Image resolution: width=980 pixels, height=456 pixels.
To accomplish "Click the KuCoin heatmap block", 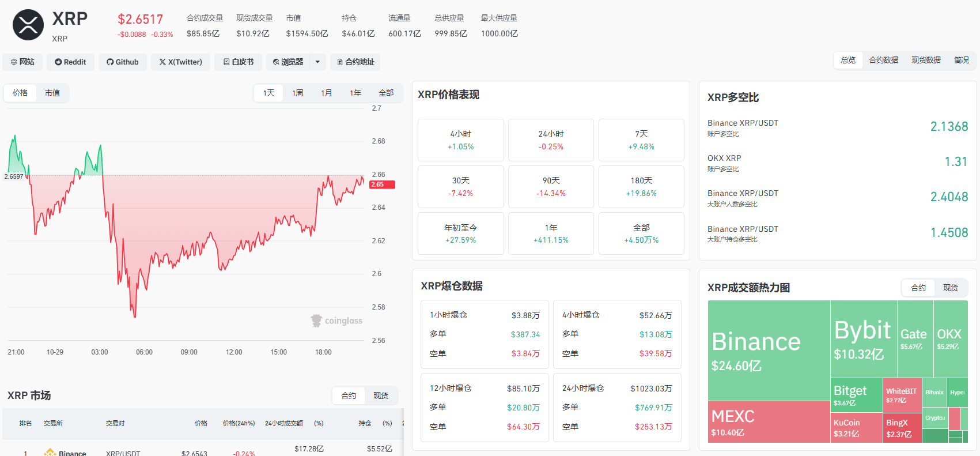I will [857, 428].
